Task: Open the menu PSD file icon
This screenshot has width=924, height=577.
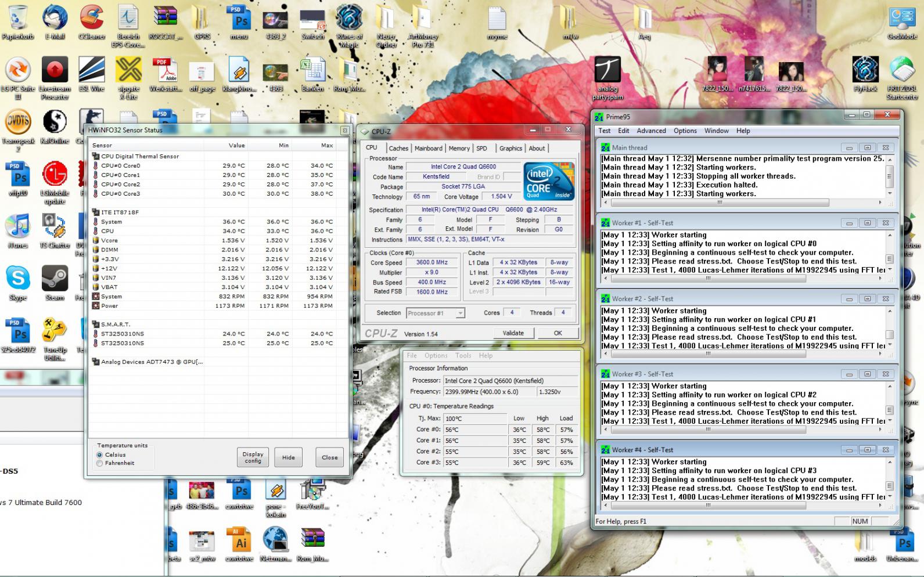Action: point(239,22)
